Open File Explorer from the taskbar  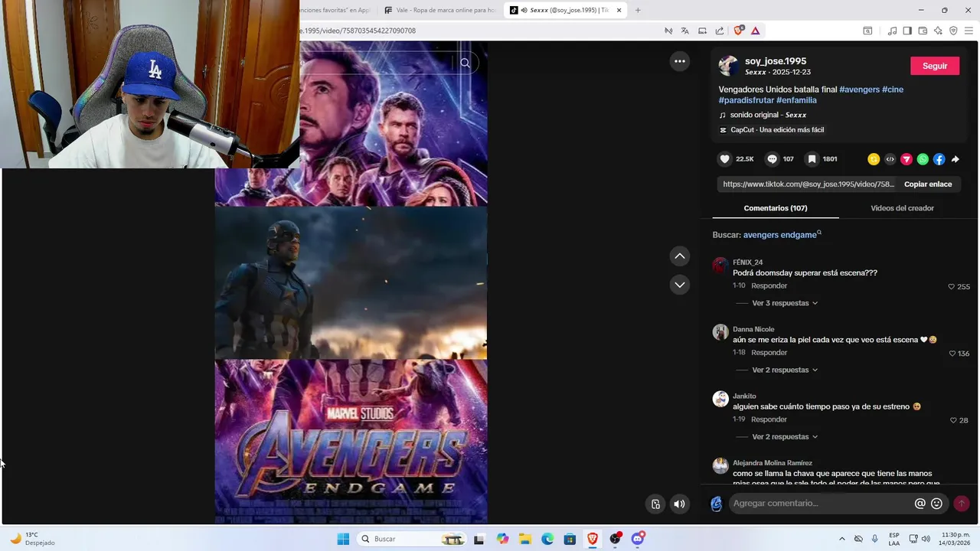tap(525, 539)
